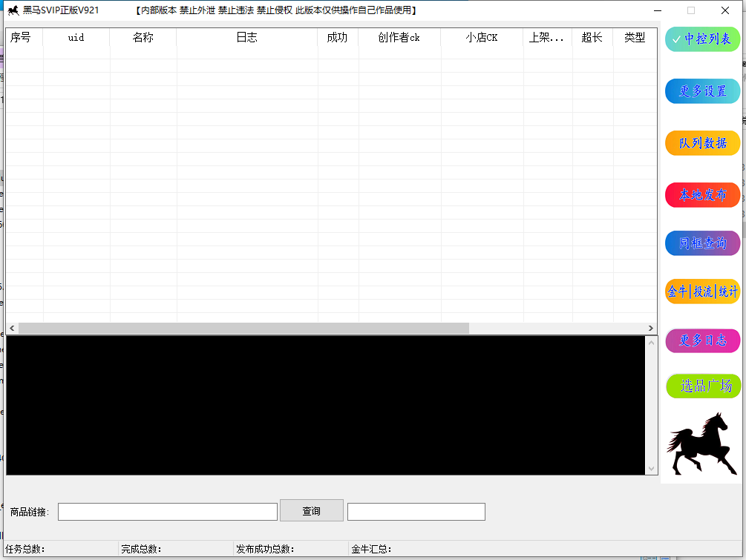Open 更多设置 settings button

[702, 90]
